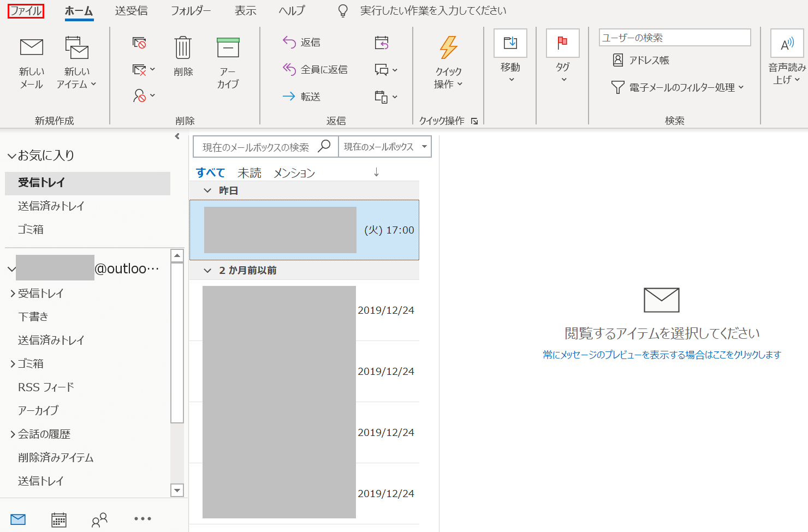Switch to the 送受信 ribbon tab
Screen dimensions: 808x532
[131, 11]
